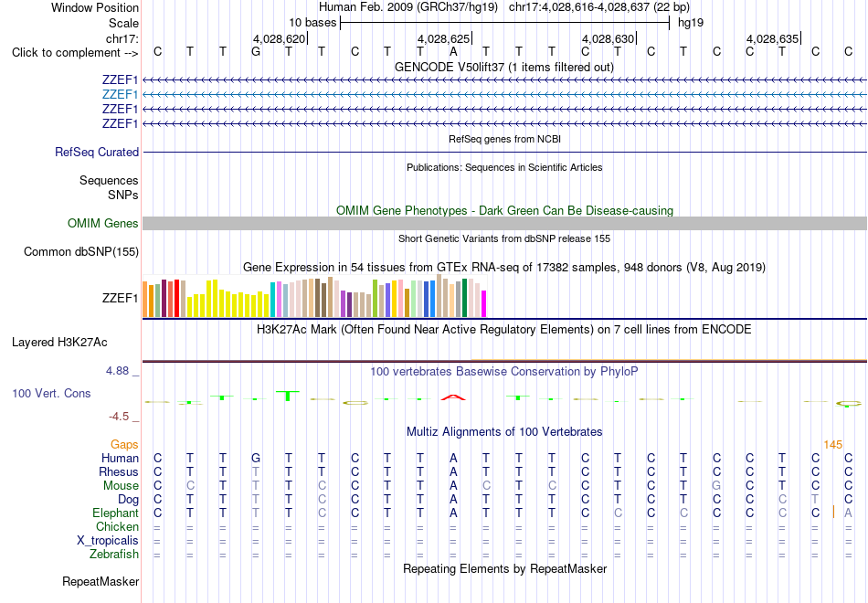
Task: Click the 'Window Position' track label
Action: click(95, 7)
